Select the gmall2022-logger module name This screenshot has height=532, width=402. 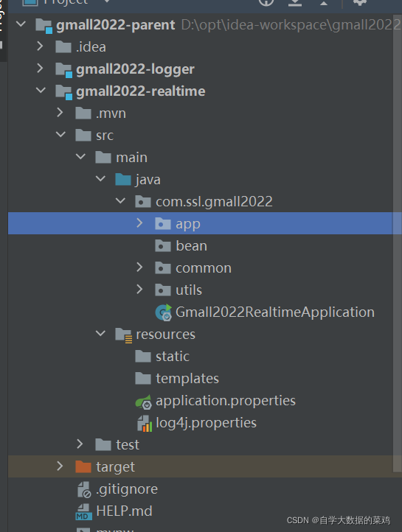(x=136, y=69)
